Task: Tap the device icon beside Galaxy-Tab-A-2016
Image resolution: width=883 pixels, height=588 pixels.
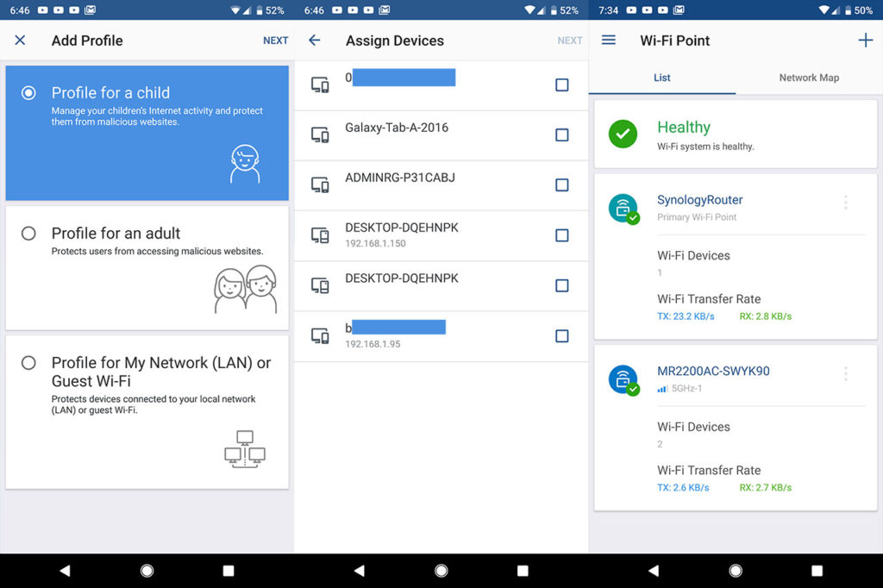Action: click(320, 135)
